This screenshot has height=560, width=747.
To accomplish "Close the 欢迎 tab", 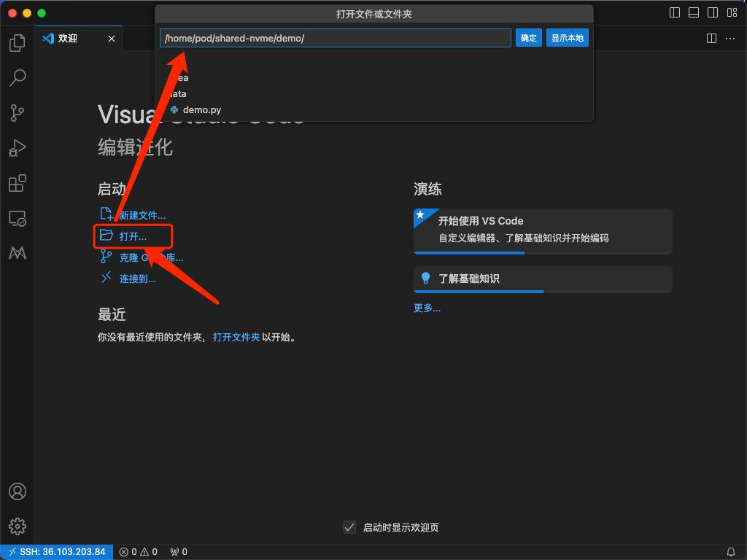I will [x=112, y=39].
